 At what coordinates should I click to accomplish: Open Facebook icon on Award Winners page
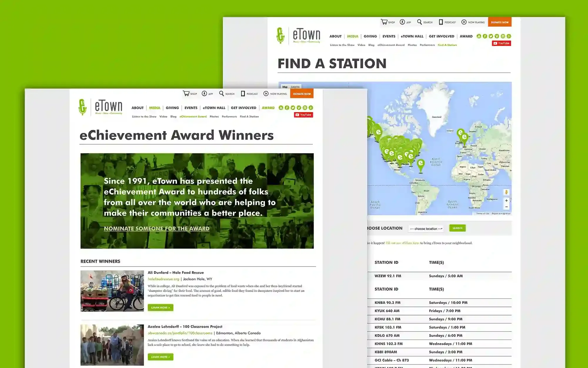click(x=287, y=108)
